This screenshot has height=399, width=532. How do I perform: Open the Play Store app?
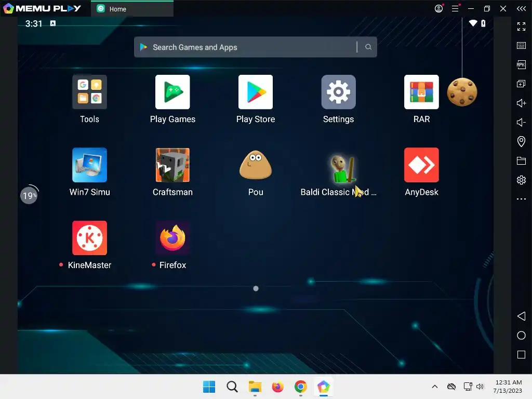coord(256,92)
